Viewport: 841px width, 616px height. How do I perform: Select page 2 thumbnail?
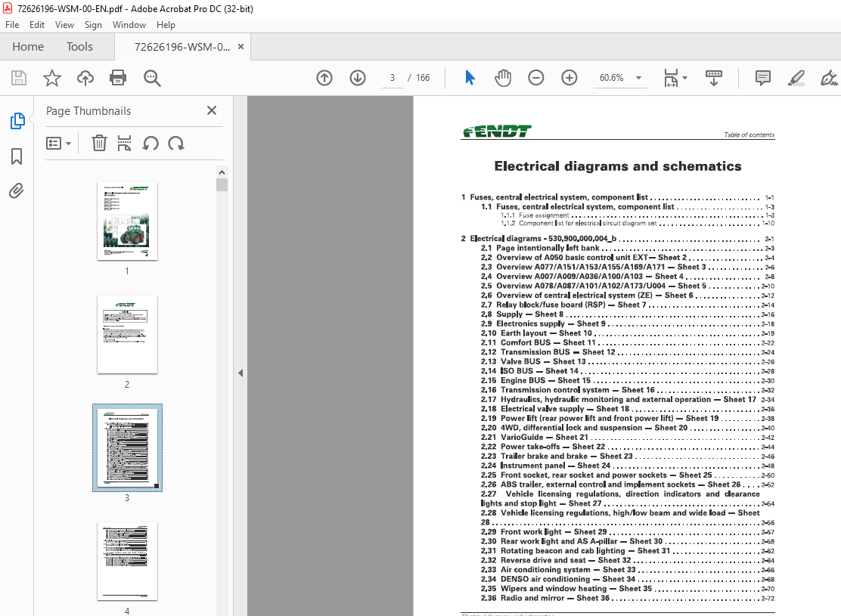127,334
